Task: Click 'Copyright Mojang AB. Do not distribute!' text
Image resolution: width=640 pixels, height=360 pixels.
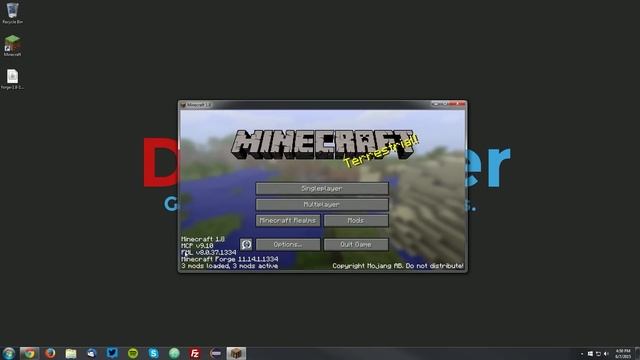Action: click(x=398, y=266)
